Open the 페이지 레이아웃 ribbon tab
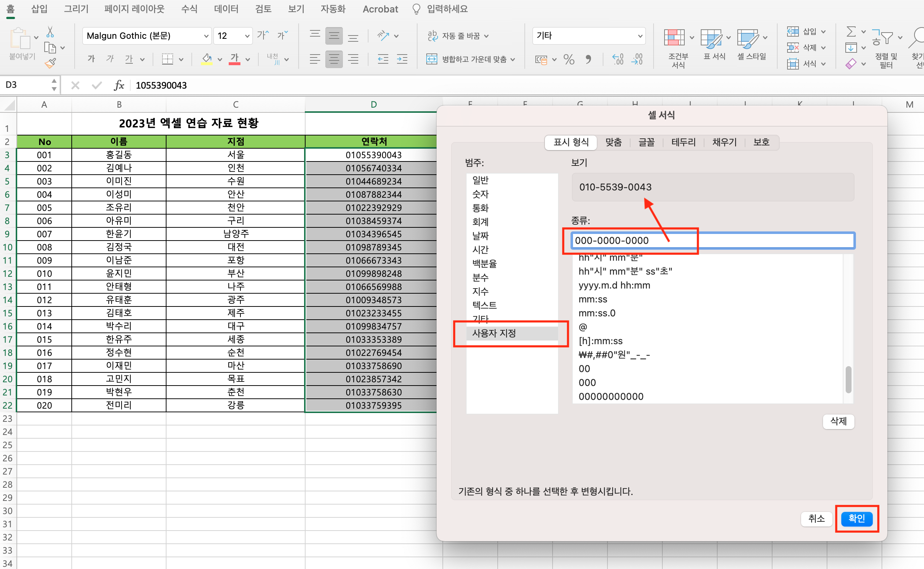 pos(134,9)
